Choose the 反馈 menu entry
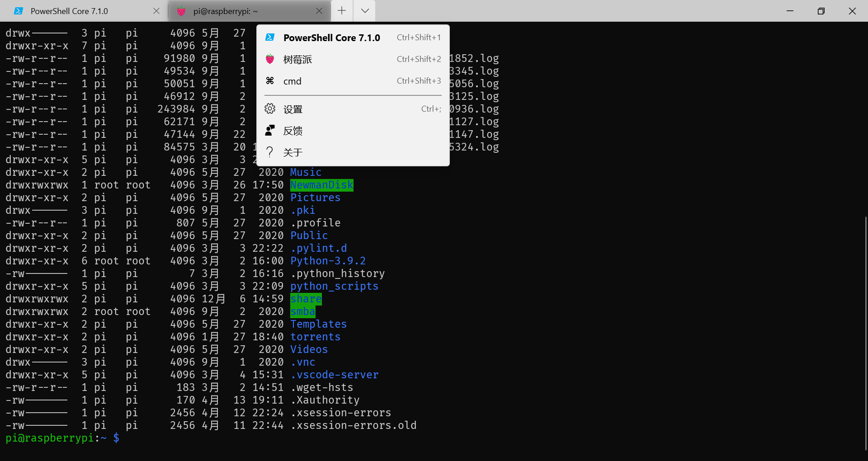Screen dimensions: 868x461 (x=293, y=131)
